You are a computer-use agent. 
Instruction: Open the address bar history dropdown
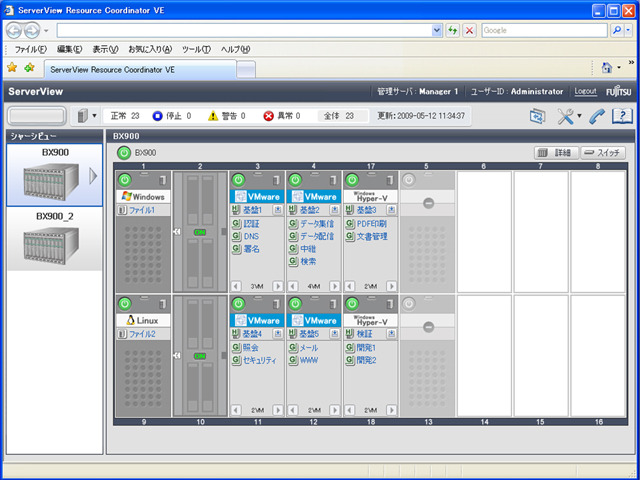tap(437, 30)
